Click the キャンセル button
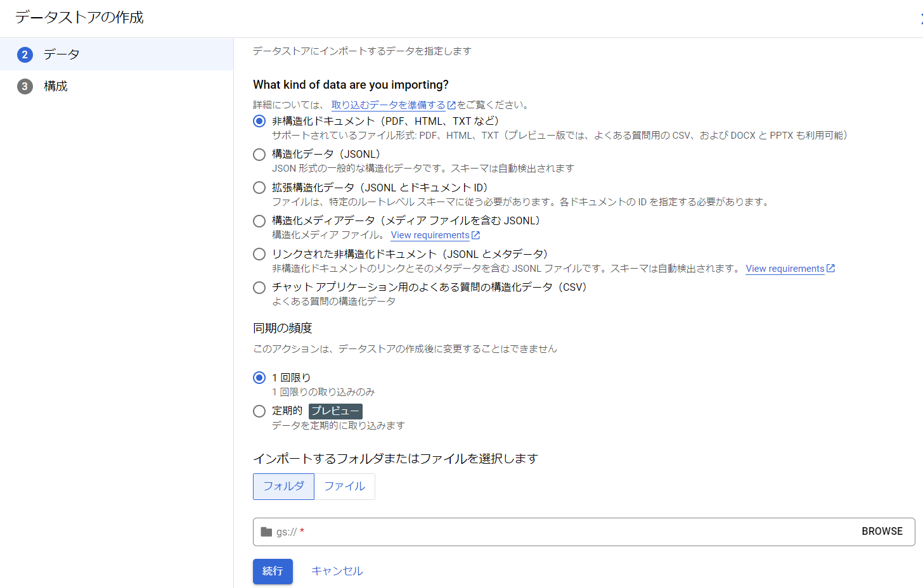 337,572
